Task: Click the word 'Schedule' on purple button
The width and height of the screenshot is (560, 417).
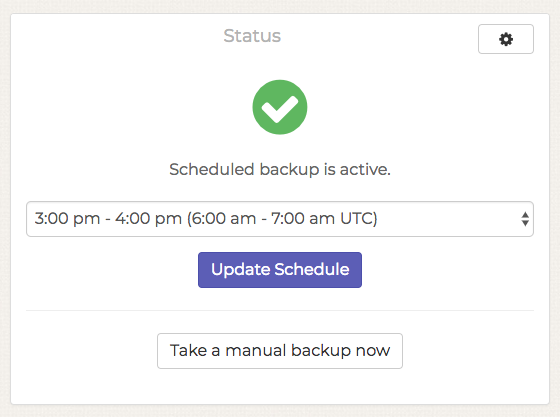Action: 312,269
